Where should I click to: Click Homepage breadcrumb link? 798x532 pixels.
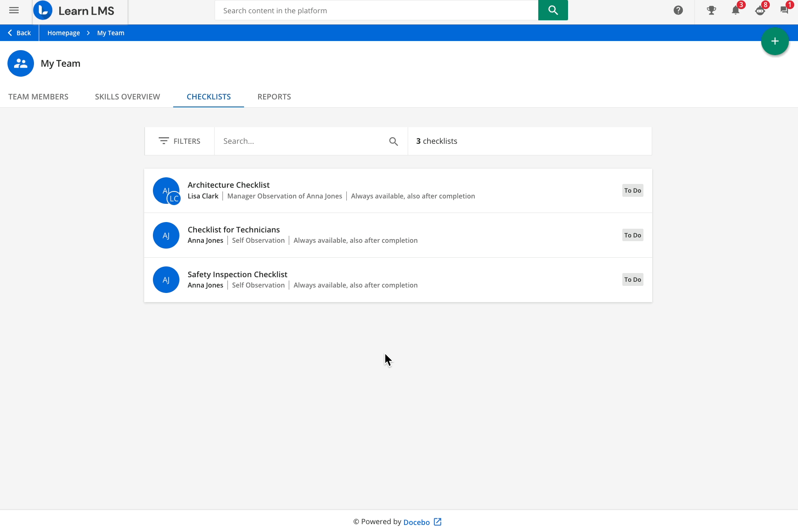[x=63, y=33]
